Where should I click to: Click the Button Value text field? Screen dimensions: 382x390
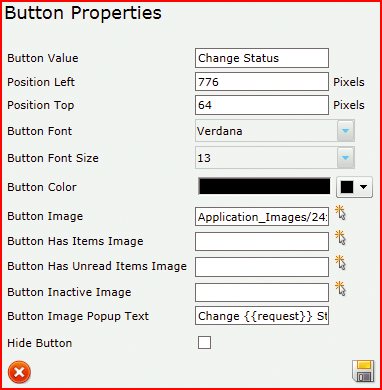[262, 58]
